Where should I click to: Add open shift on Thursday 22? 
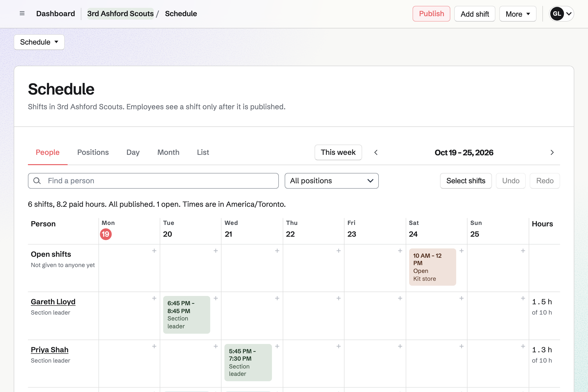339,251
